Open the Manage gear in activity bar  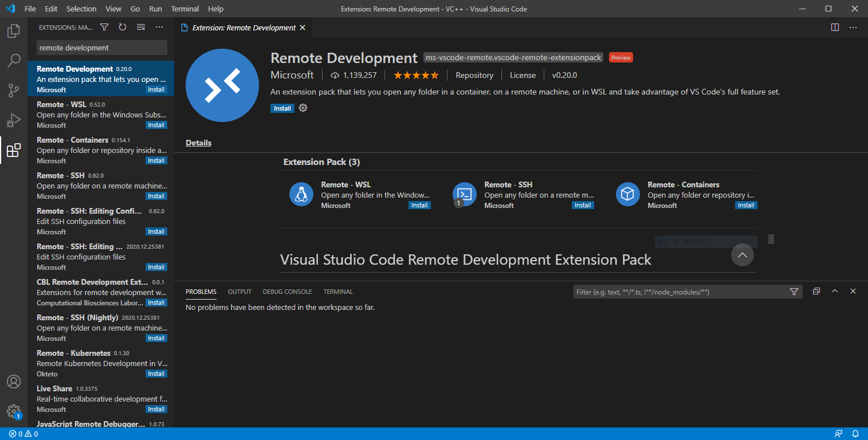click(14, 411)
